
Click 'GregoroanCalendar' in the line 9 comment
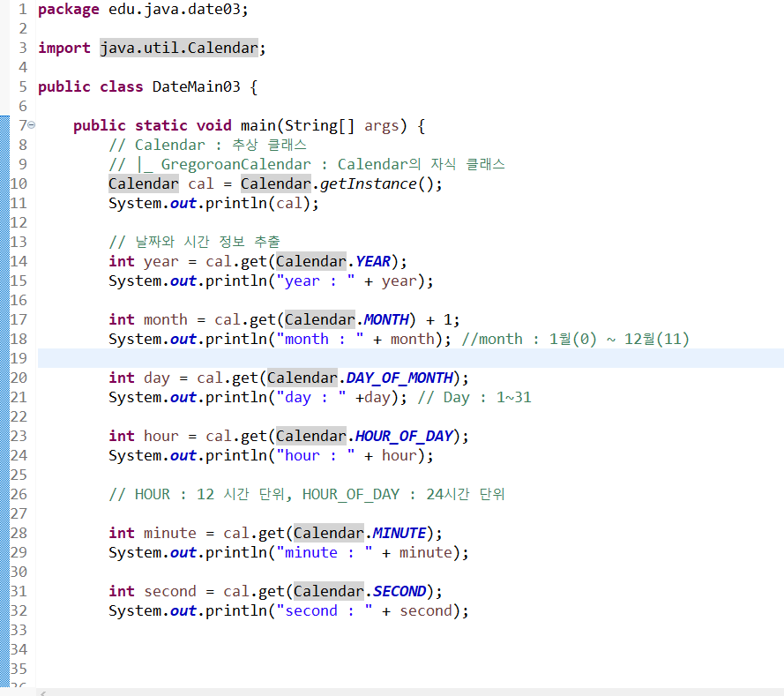pos(236,164)
